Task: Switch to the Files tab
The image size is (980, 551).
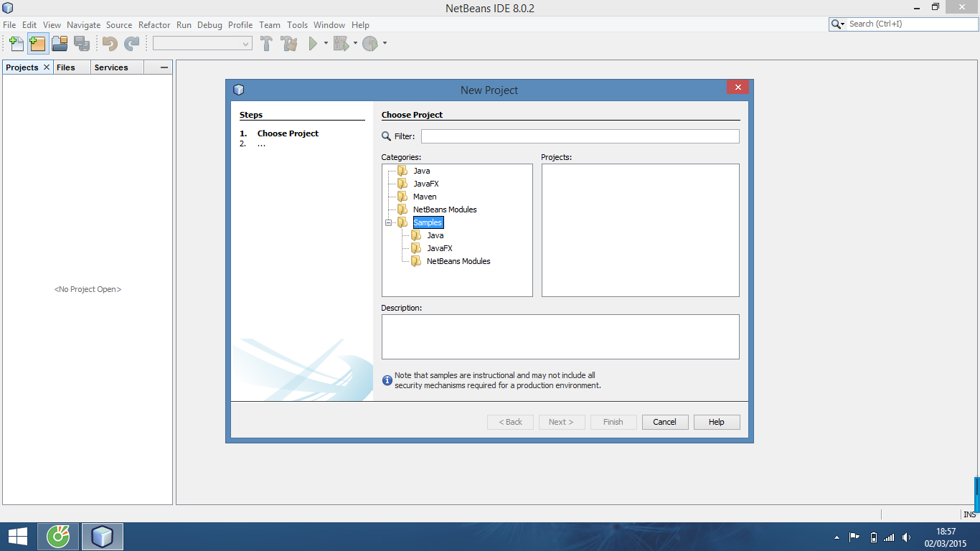Action: (65, 67)
